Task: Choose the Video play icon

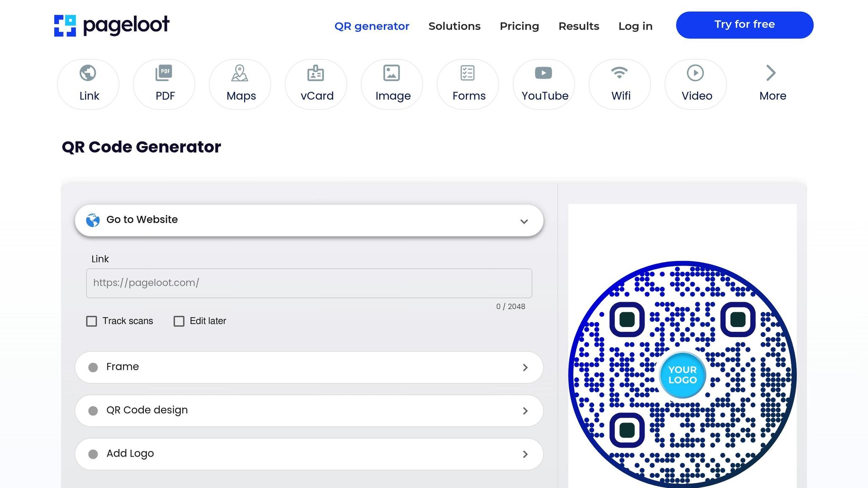Action: 696,74
